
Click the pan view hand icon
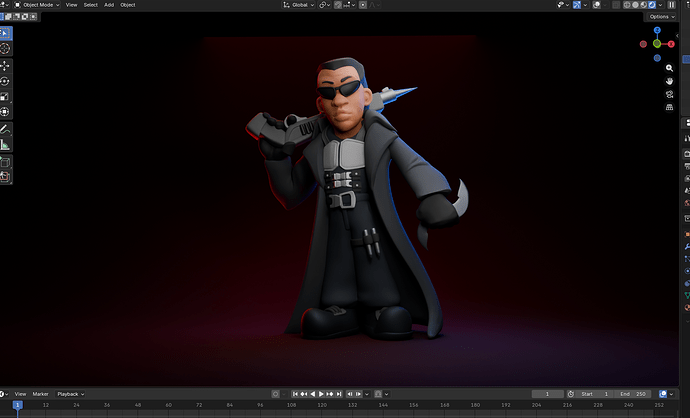[669, 81]
